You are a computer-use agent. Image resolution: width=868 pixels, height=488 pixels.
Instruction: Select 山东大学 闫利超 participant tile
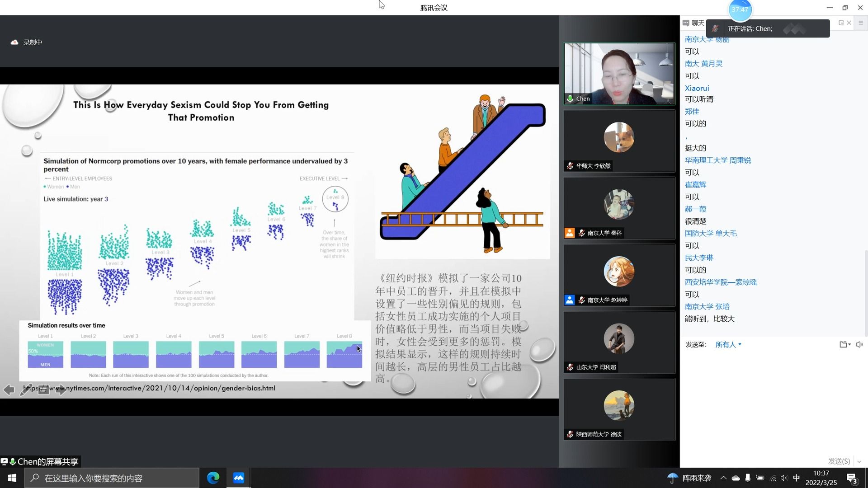pos(619,342)
